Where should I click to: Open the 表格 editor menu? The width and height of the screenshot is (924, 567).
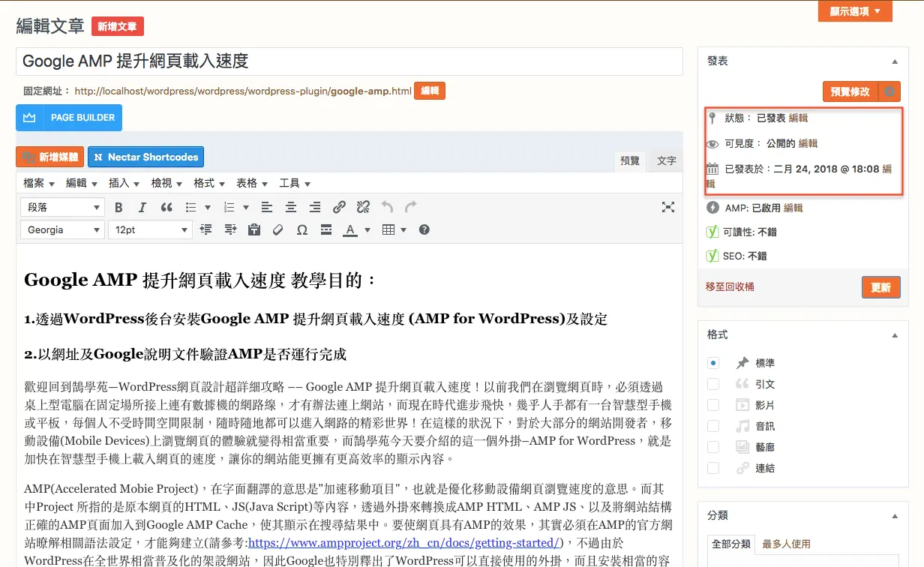point(253,183)
